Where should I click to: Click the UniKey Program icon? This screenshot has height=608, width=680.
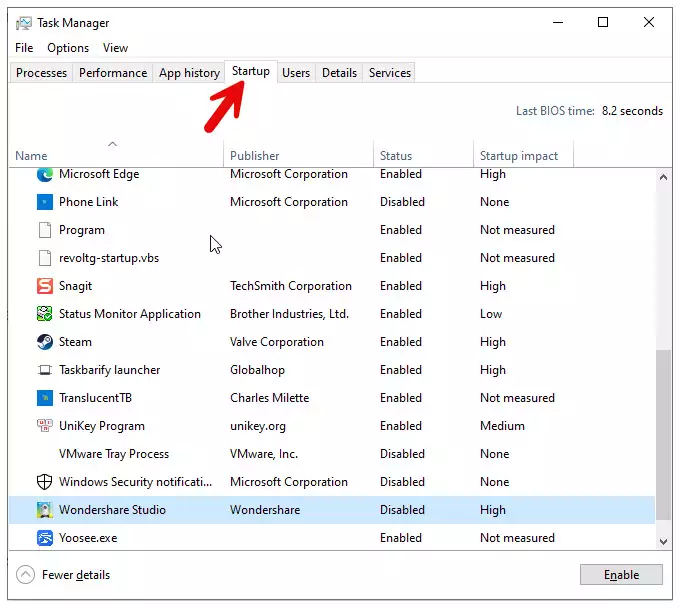point(44,426)
